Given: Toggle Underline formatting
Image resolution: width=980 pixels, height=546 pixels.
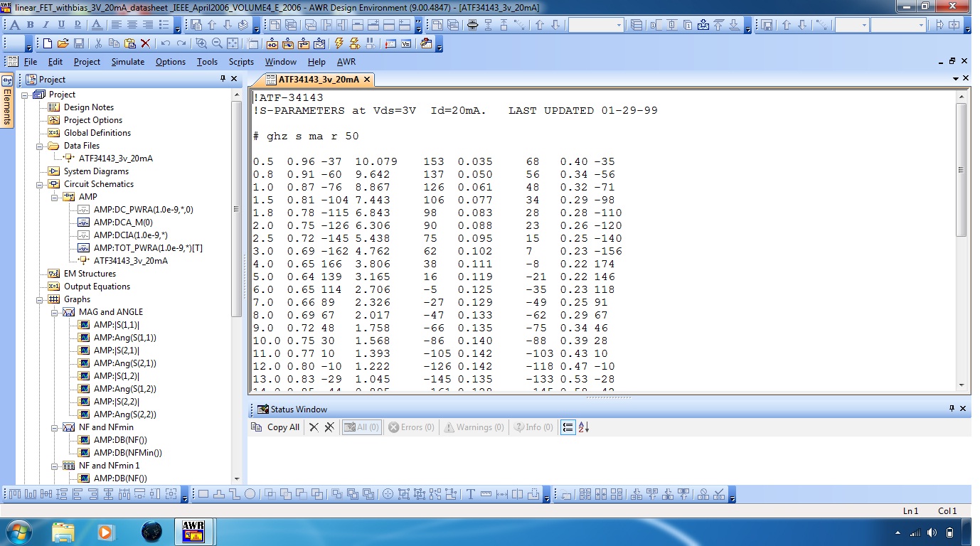Looking at the screenshot, I should pyautogui.click(x=61, y=25).
